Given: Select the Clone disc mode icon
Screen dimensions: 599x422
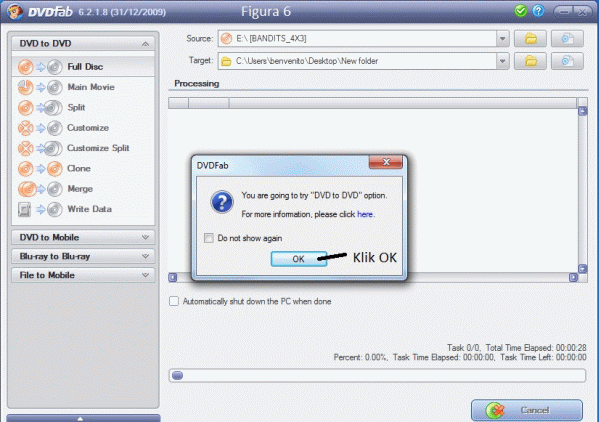Looking at the screenshot, I should click(40, 168).
